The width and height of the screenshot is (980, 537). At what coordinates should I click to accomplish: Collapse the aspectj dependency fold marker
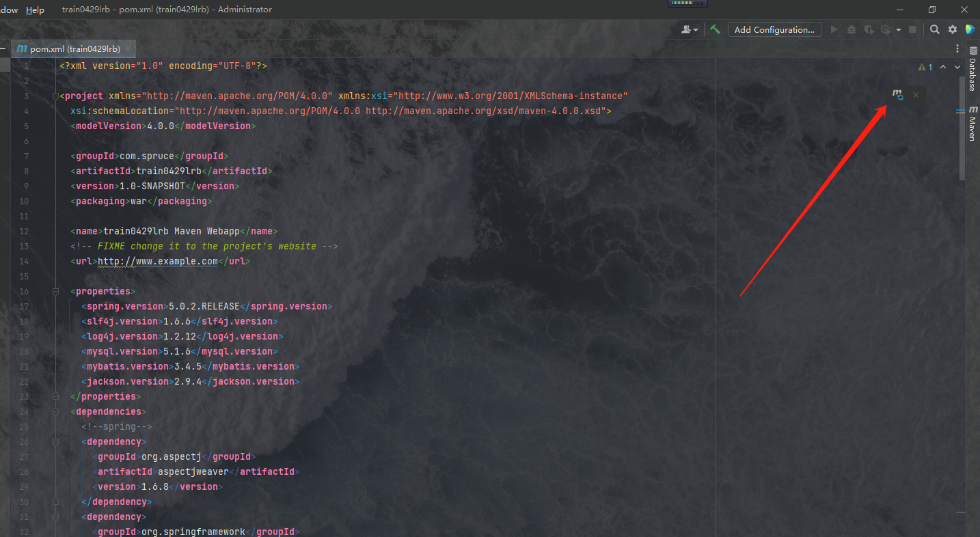pyautogui.click(x=57, y=441)
